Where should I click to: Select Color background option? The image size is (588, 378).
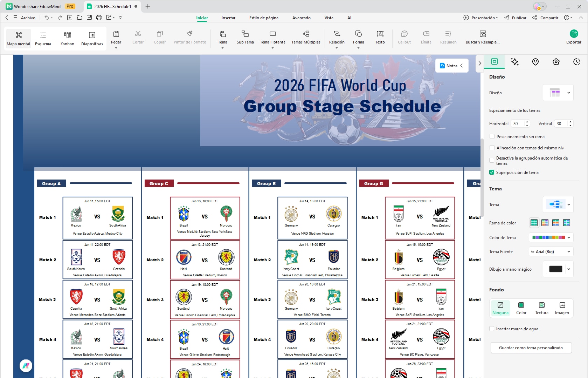click(521, 308)
